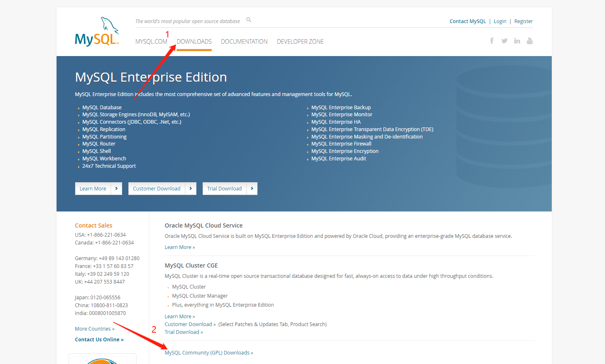Viewport: 605px width, 364px height.
Task: Open MySQL's Facebook page icon
Action: click(x=492, y=41)
